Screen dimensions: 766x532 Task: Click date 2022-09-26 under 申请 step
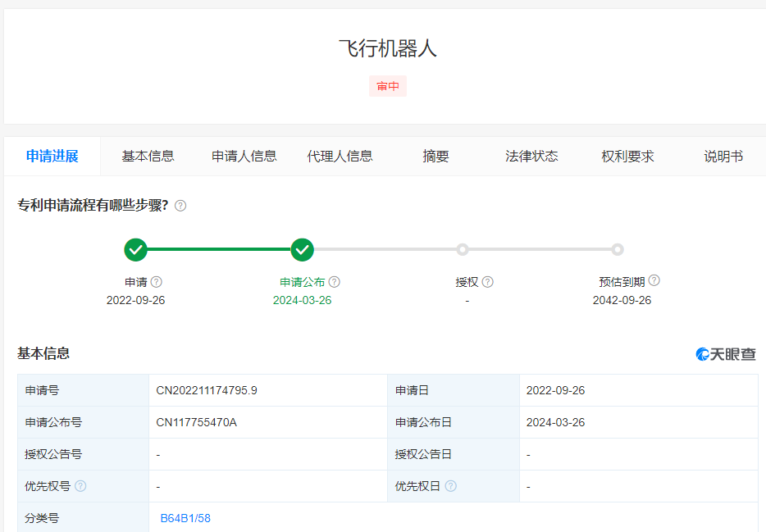[136, 300]
